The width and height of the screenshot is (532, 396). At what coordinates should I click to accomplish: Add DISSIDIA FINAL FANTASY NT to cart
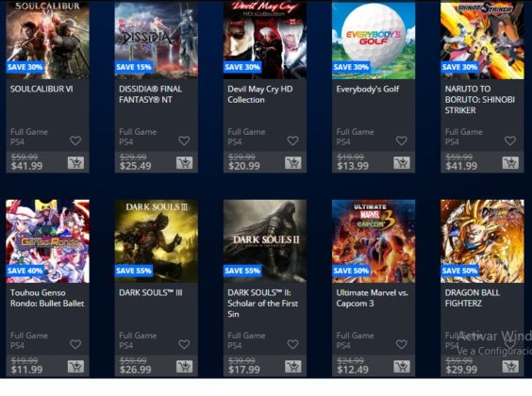(x=184, y=163)
